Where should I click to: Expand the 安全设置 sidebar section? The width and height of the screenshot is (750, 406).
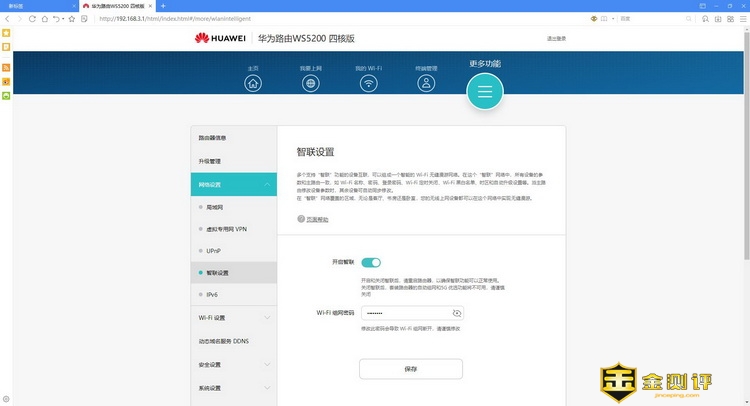[x=267, y=364]
